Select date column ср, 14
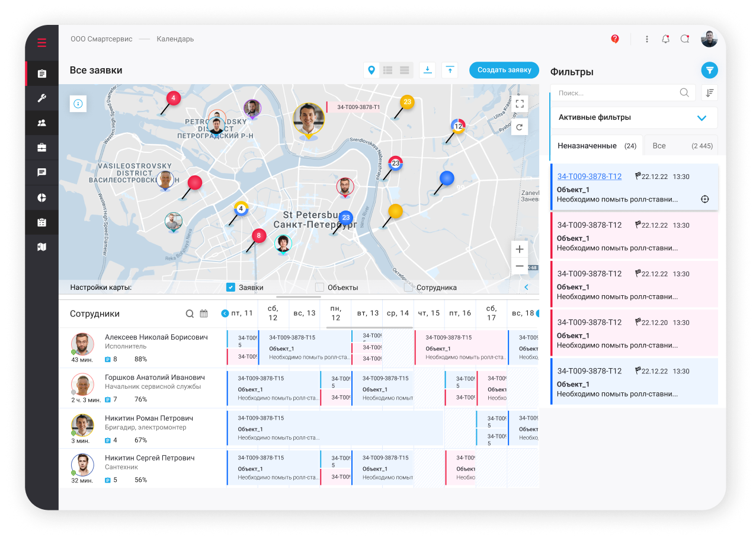Viewport: 756px width, 540px height. click(398, 313)
